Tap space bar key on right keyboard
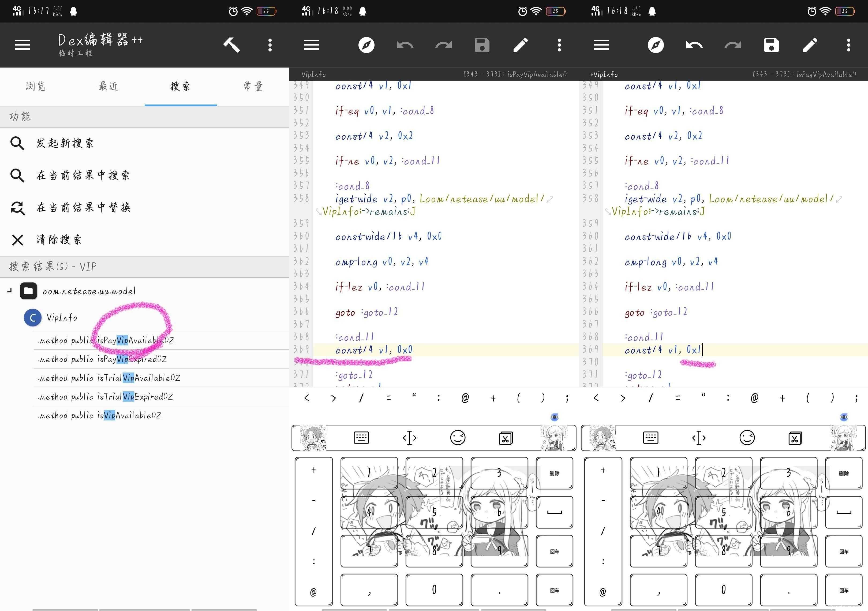 point(843,512)
